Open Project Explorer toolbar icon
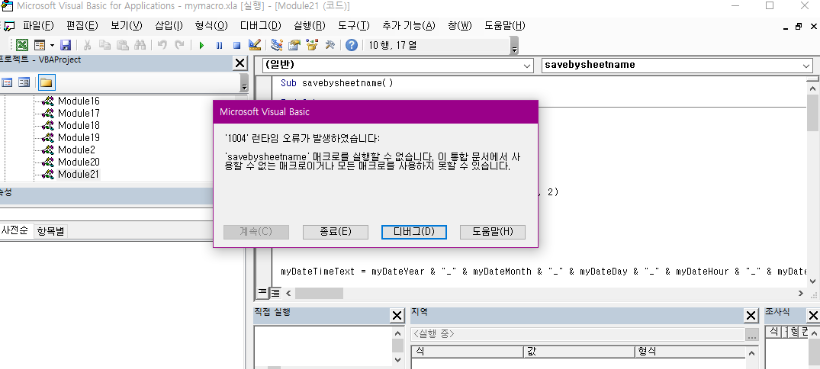This screenshot has width=820, height=369. click(277, 45)
